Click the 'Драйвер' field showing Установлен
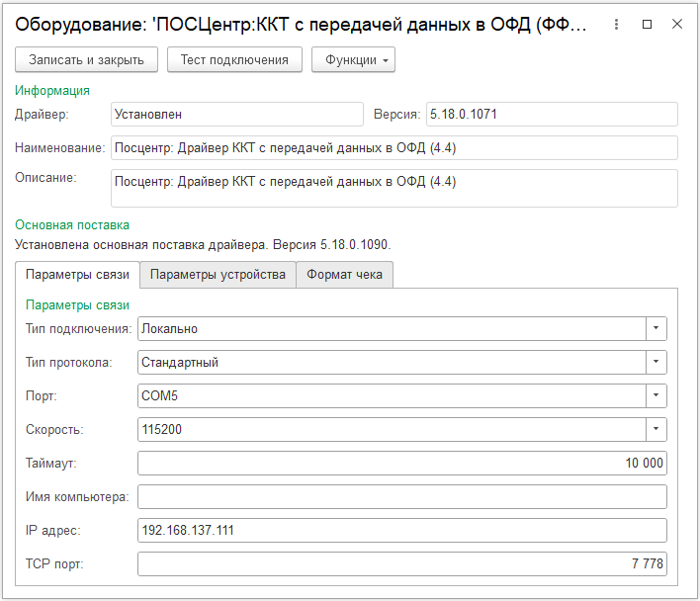Screen dimensions: 700x601 pyautogui.click(x=237, y=115)
